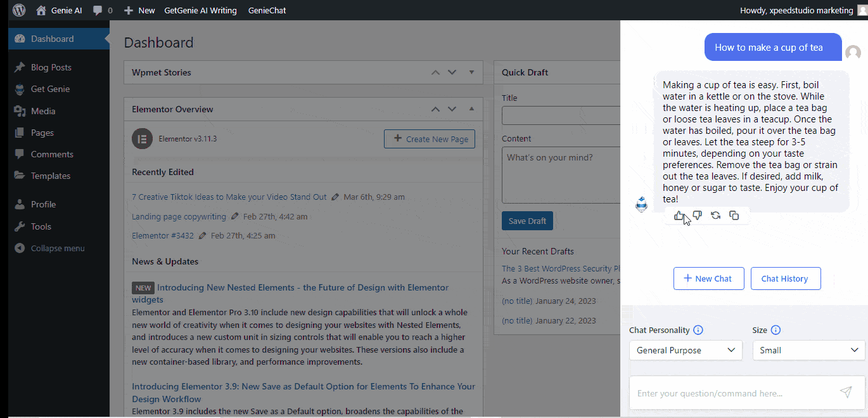Click the plus New item in admin bar
Screen dimensions: 868x418
(x=139, y=10)
